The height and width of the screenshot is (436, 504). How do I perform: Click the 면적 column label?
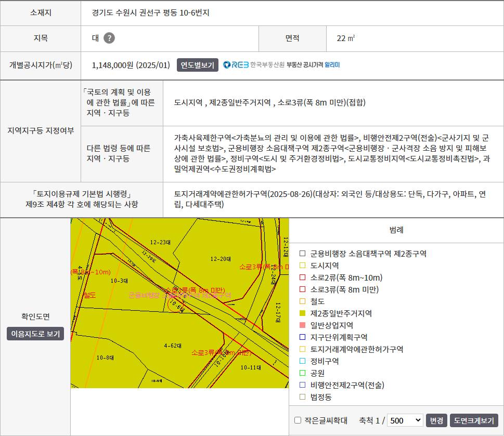pos(292,38)
